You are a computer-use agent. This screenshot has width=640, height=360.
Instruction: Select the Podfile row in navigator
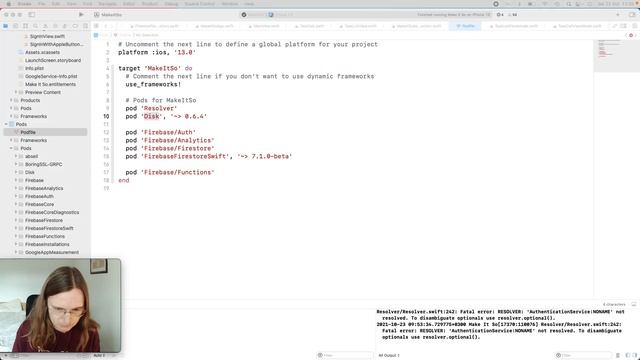click(45, 132)
